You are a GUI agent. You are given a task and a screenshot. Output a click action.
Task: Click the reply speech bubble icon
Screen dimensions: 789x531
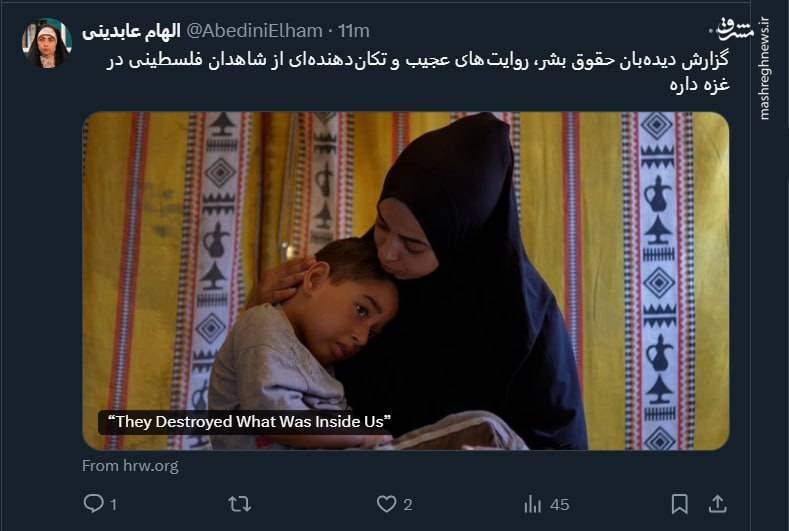pyautogui.click(x=94, y=503)
